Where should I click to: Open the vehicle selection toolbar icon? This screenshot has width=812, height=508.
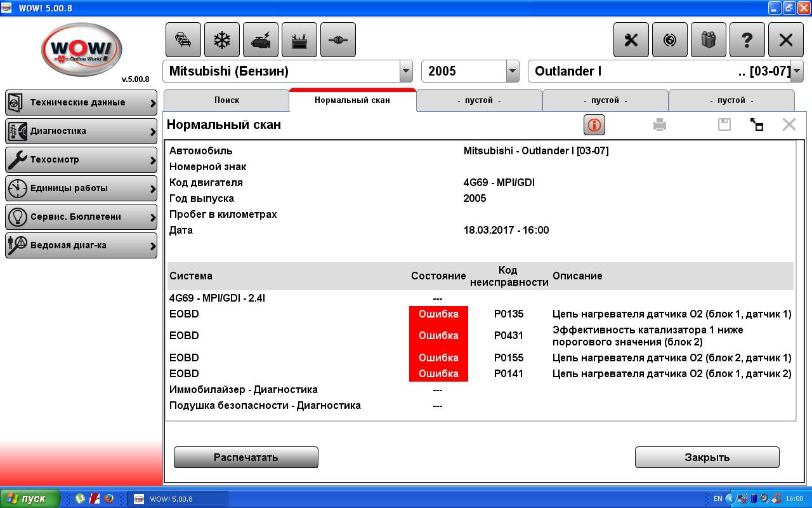tap(183, 40)
